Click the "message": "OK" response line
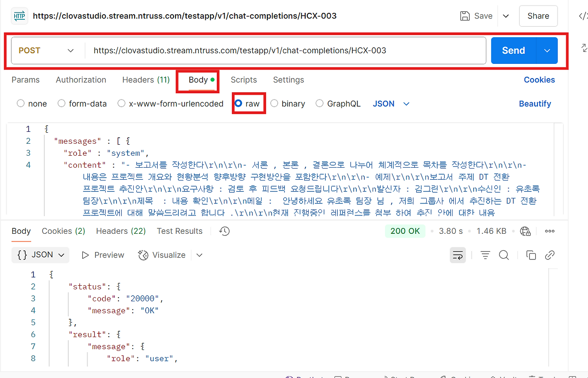588x378 pixels. click(x=123, y=310)
